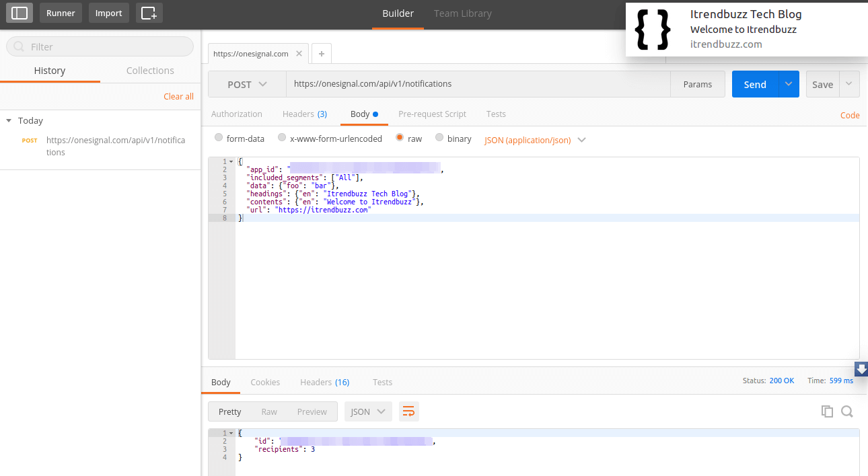Click the "https://itrendbuzz.com" url value in body
Screen dimensions: 868x476
[323, 210]
